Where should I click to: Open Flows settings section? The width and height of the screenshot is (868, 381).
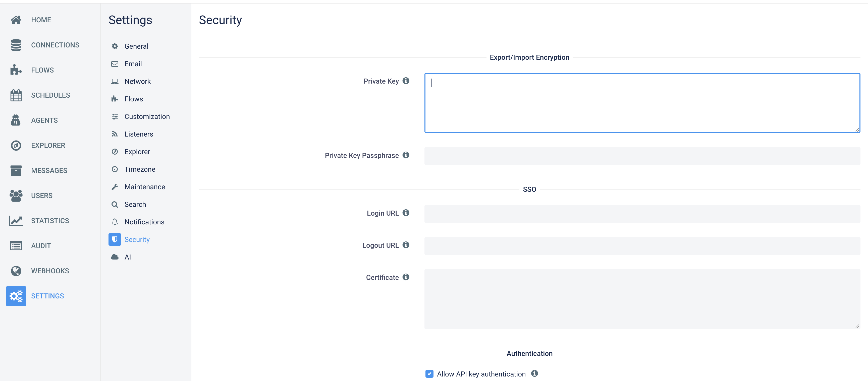134,99
